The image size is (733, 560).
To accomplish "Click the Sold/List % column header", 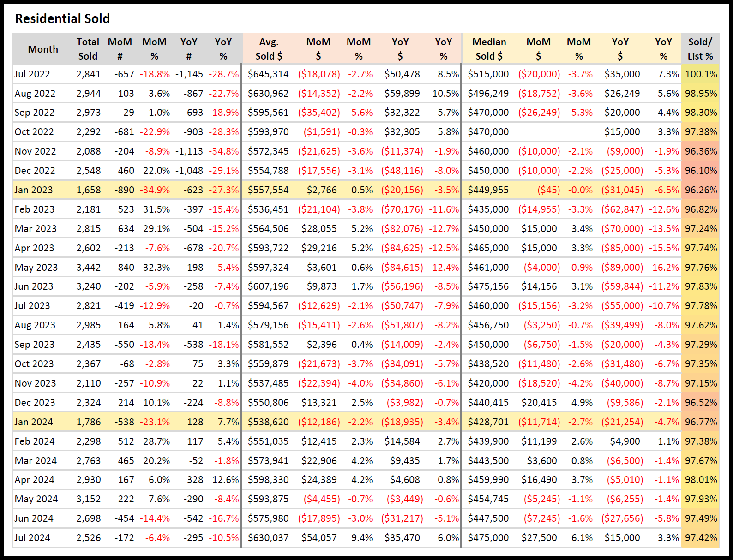I will tap(700, 49).
